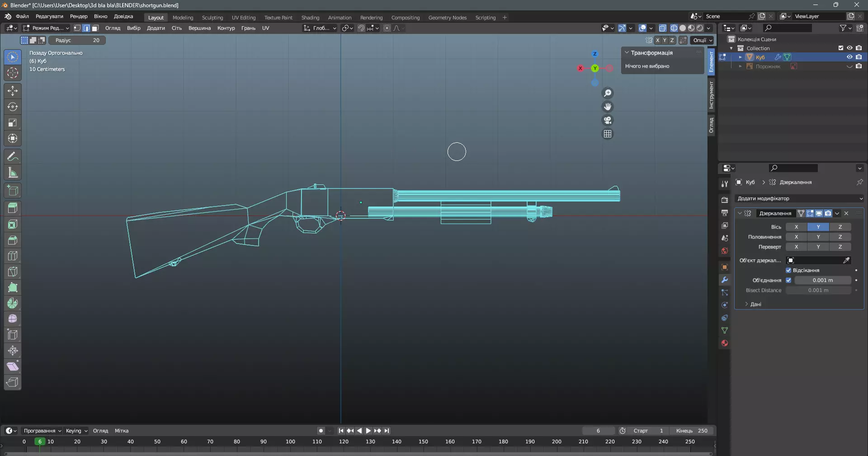The height and width of the screenshot is (456, 868).
Task: Switch to Sculpting workspace tab
Action: click(212, 18)
